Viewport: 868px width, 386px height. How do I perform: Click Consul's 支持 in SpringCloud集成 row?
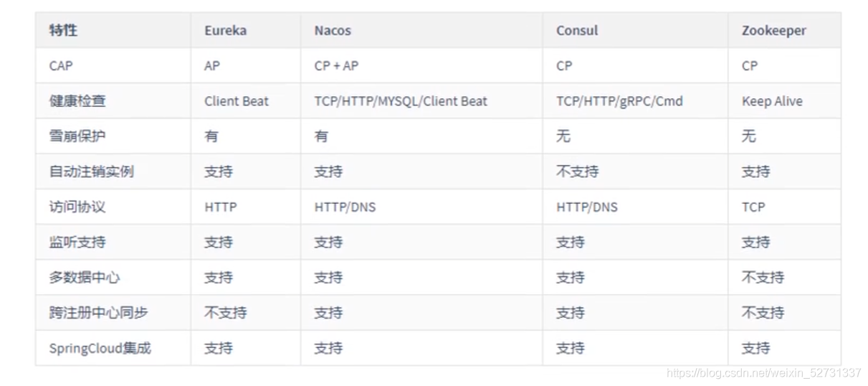click(x=571, y=348)
